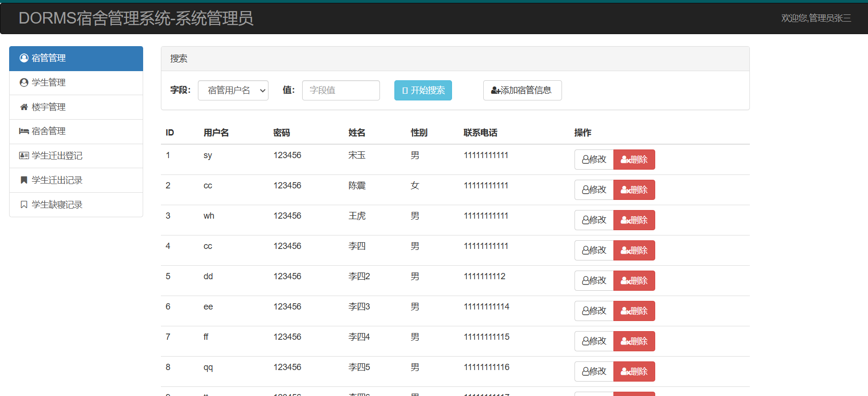Open 学生迁出登记 menu item
Viewport: 868px width, 396px height.
pos(76,156)
